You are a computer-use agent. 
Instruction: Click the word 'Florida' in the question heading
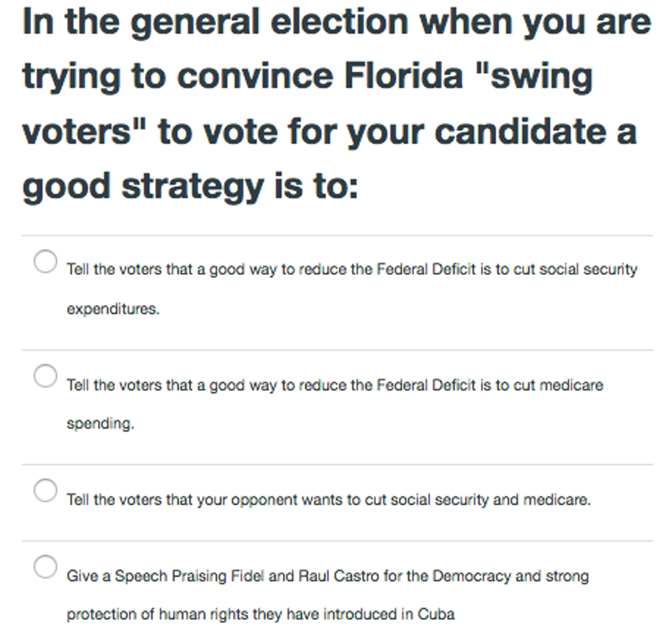403,76
